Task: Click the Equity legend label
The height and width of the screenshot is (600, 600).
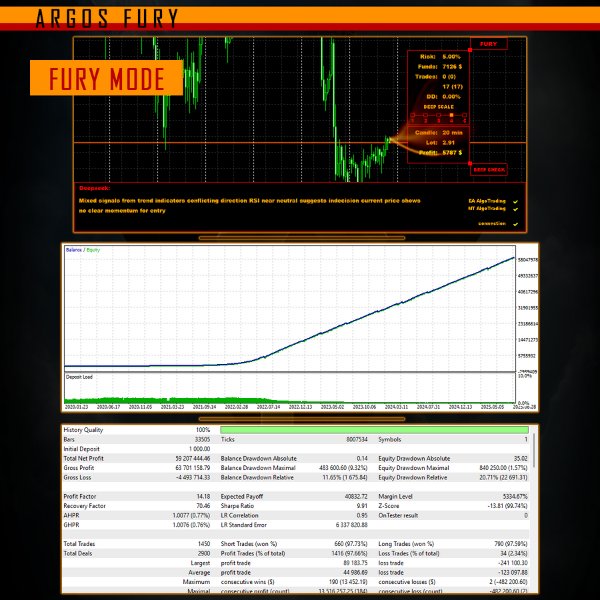Action: 93,250
